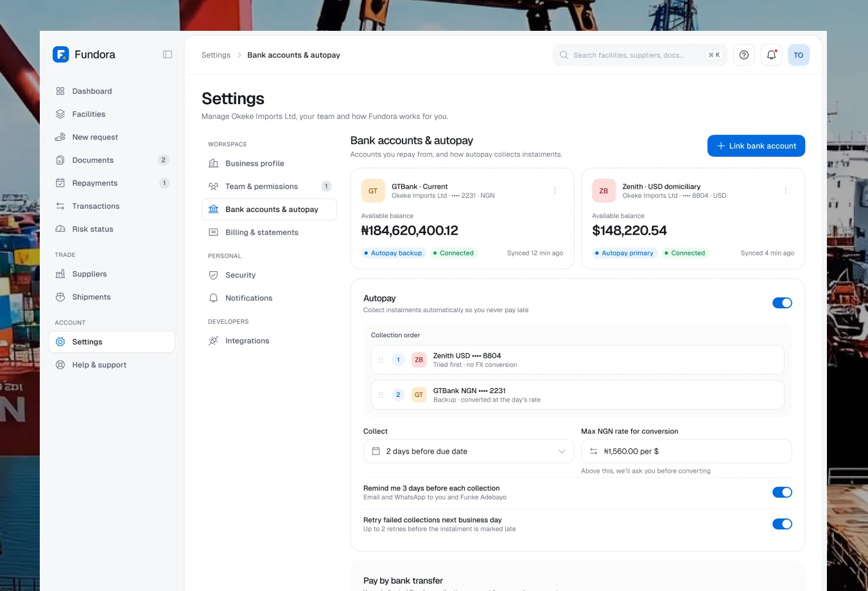Image resolution: width=868 pixels, height=591 pixels.
Task: Open the Business profile settings tab
Action: pos(269,164)
